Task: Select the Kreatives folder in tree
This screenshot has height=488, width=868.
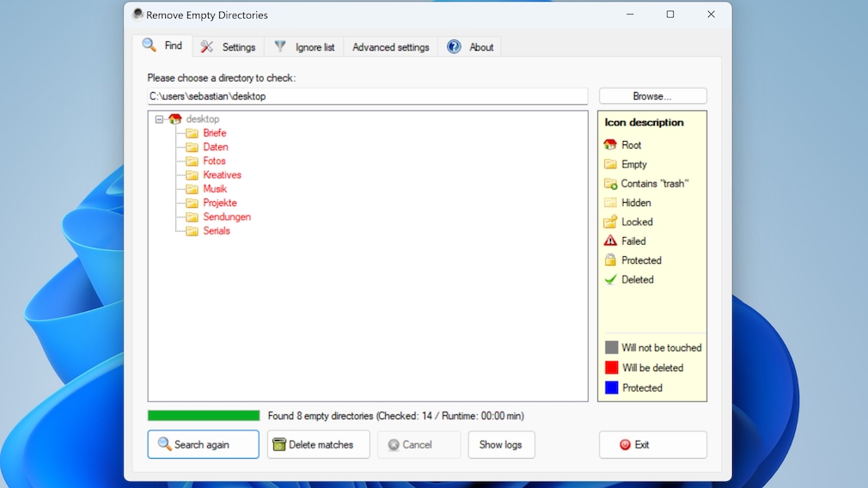Action: coord(222,175)
